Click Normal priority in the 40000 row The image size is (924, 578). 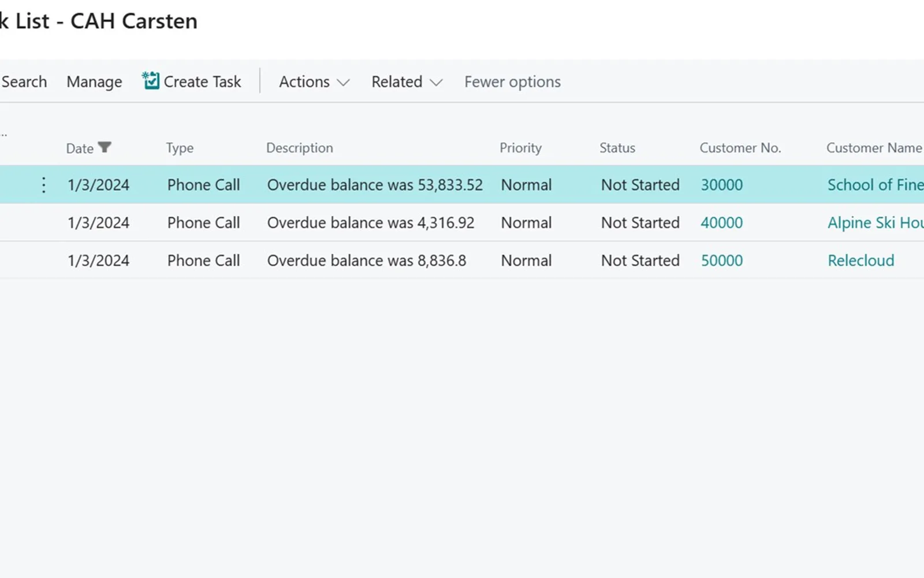[x=526, y=223]
